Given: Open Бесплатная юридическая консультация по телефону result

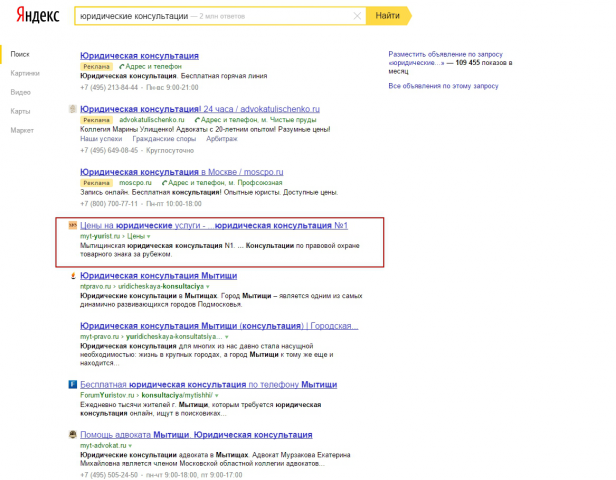Looking at the screenshot, I should tap(209, 385).
